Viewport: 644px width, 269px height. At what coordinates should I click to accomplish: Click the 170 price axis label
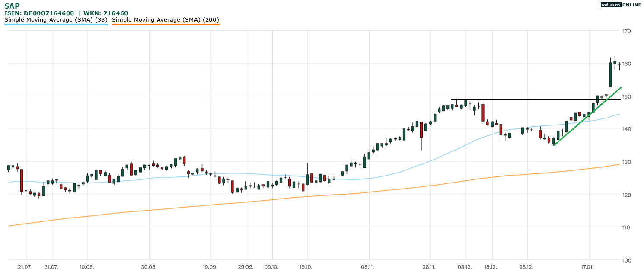(x=626, y=31)
